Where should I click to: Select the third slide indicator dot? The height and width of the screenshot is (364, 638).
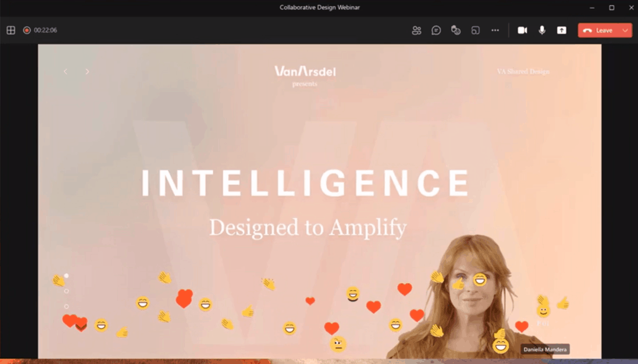pyautogui.click(x=66, y=307)
